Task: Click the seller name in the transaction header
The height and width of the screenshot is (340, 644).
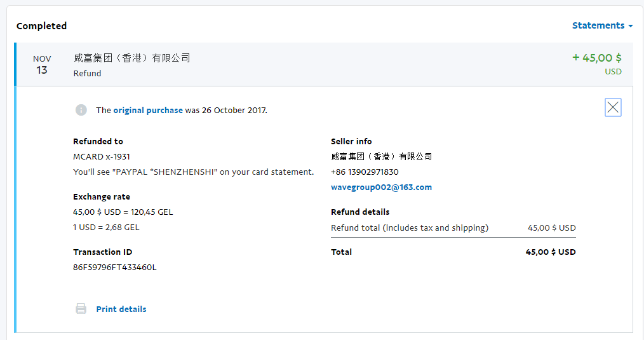Action: 132,58
